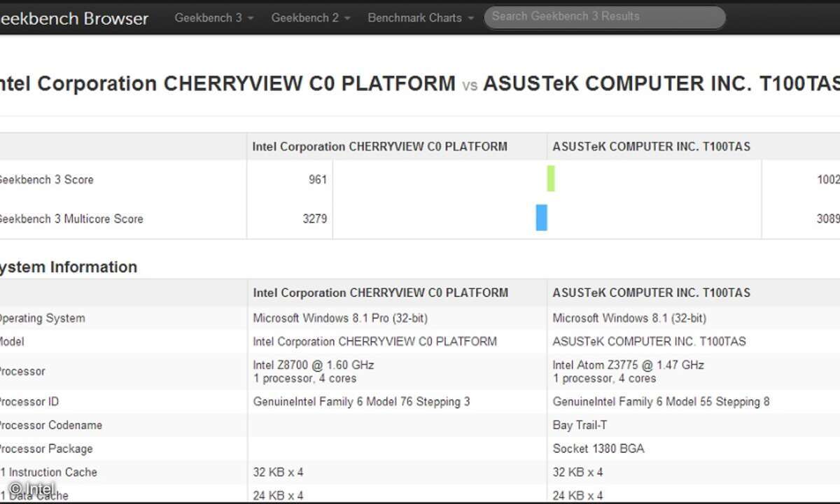Screen dimensions: 840x504
Task: Select the 3279 multicore score value
Action: (315, 218)
